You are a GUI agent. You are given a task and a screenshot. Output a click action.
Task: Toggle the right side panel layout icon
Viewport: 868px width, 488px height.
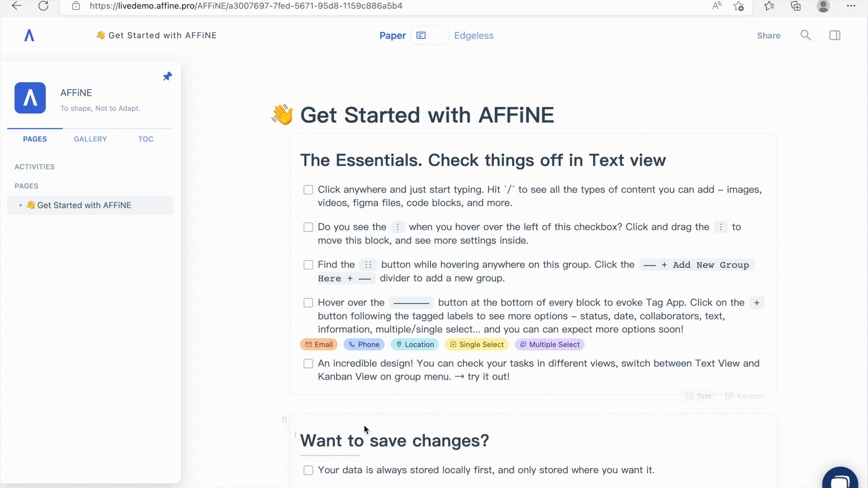tap(835, 35)
